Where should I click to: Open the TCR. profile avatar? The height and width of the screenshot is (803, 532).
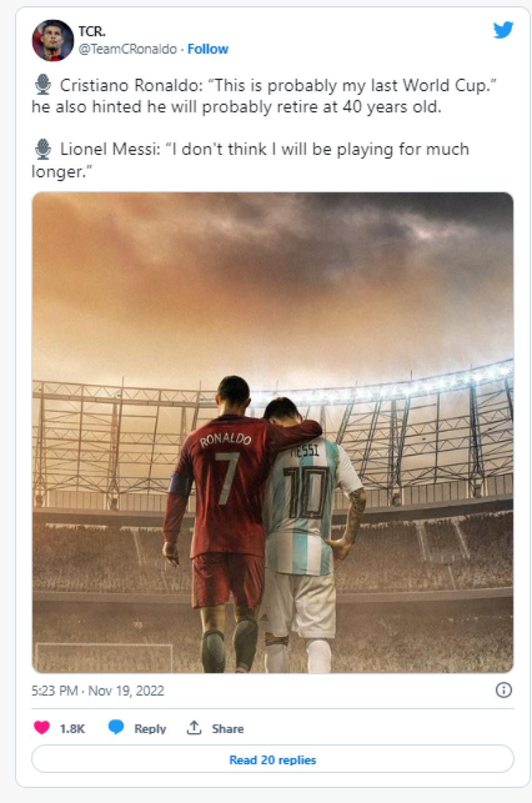pyautogui.click(x=52, y=40)
